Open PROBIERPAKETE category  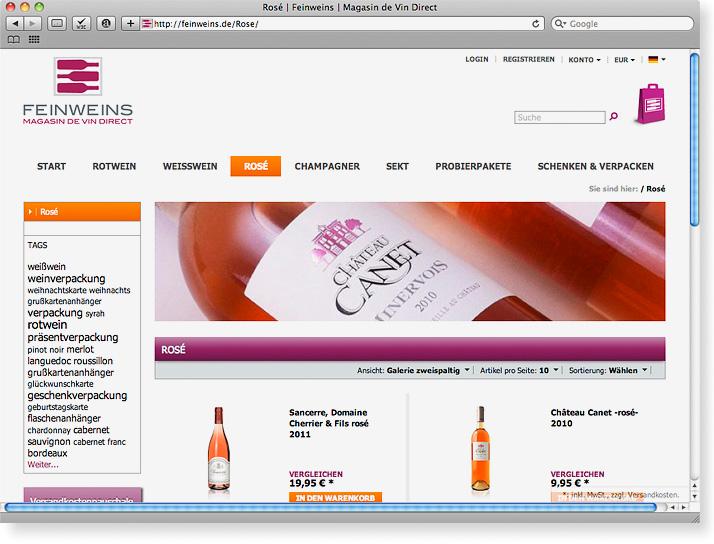coord(473,166)
